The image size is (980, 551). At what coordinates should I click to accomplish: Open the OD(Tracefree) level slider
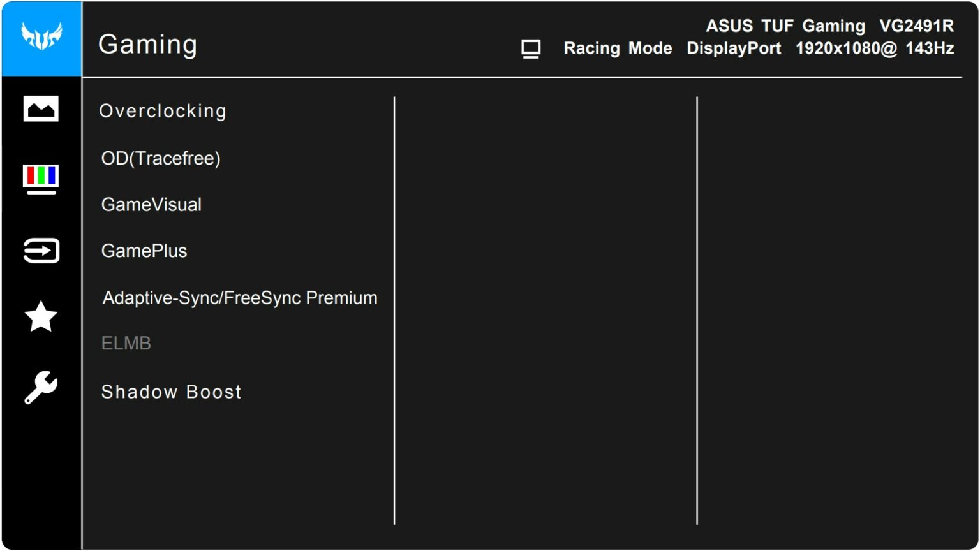pyautogui.click(x=161, y=158)
